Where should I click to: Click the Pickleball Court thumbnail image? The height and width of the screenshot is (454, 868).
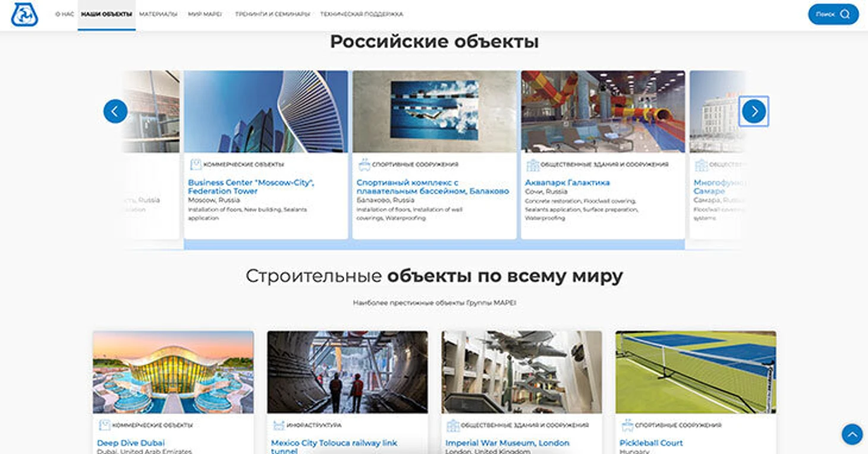(x=696, y=372)
